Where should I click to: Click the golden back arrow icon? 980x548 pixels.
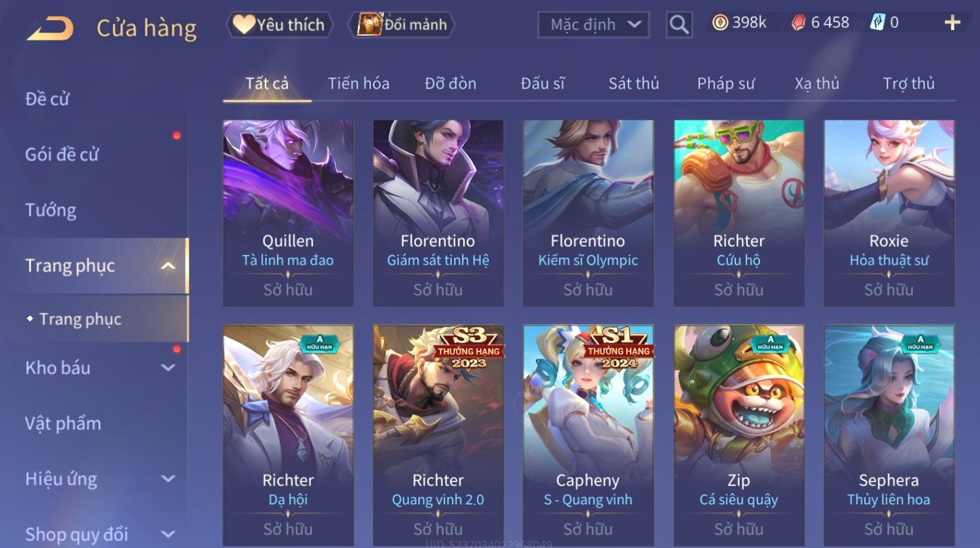pos(50,29)
